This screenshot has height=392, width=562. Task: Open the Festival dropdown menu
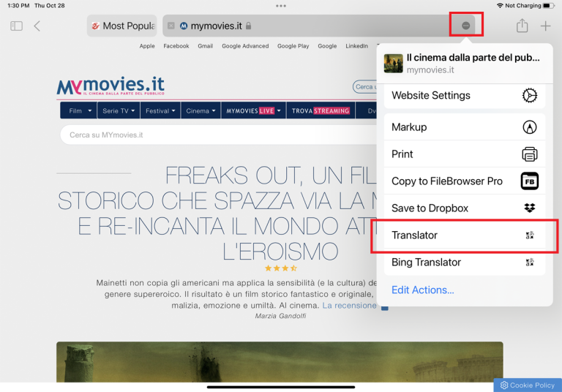(x=161, y=111)
